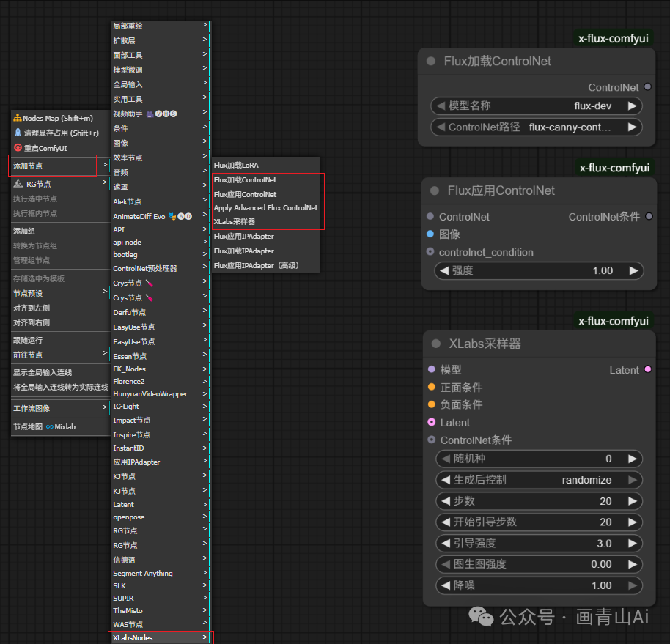Screen dimensions: 670x644
Task: Click pink Latent input socket on XLabs采样器
Action: coord(432,422)
